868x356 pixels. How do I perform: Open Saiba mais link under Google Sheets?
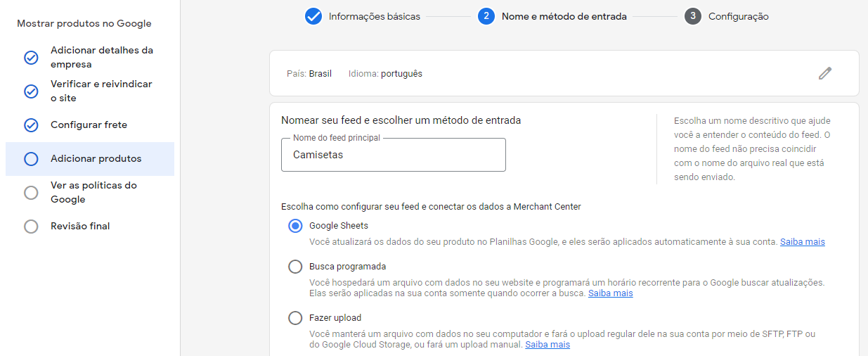802,242
